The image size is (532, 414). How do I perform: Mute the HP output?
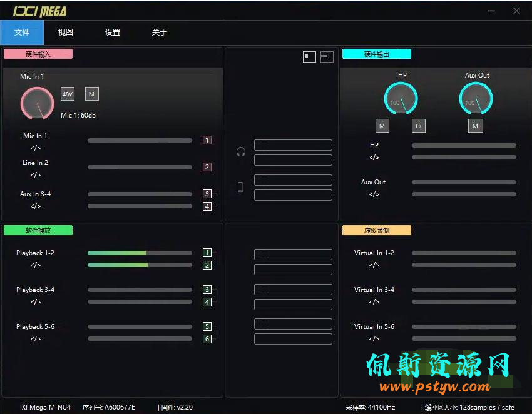382,126
